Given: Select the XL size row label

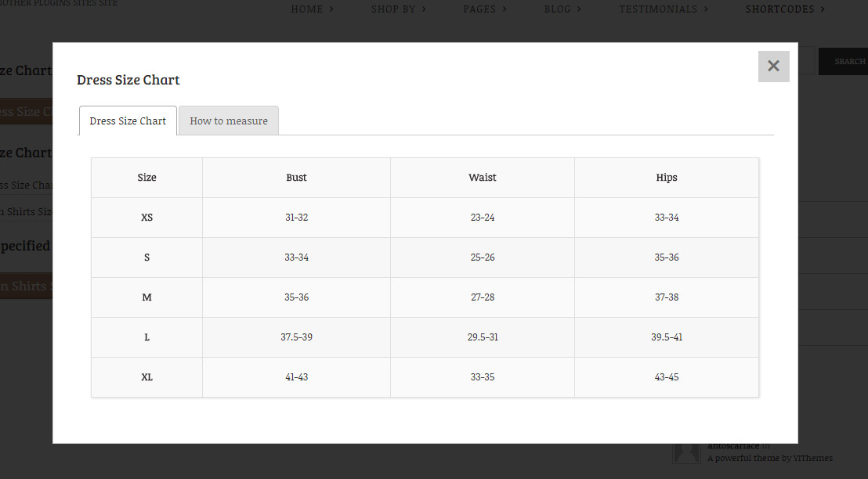Looking at the screenshot, I should coord(146,377).
